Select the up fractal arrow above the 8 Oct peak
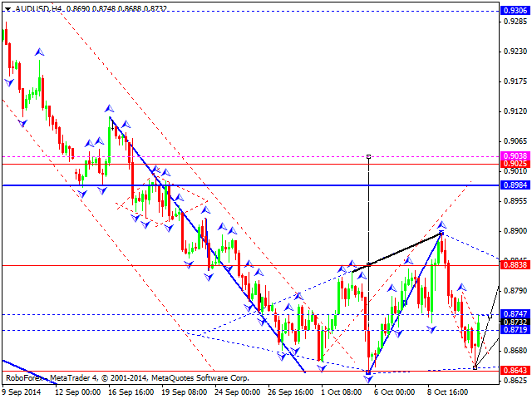 point(441,224)
